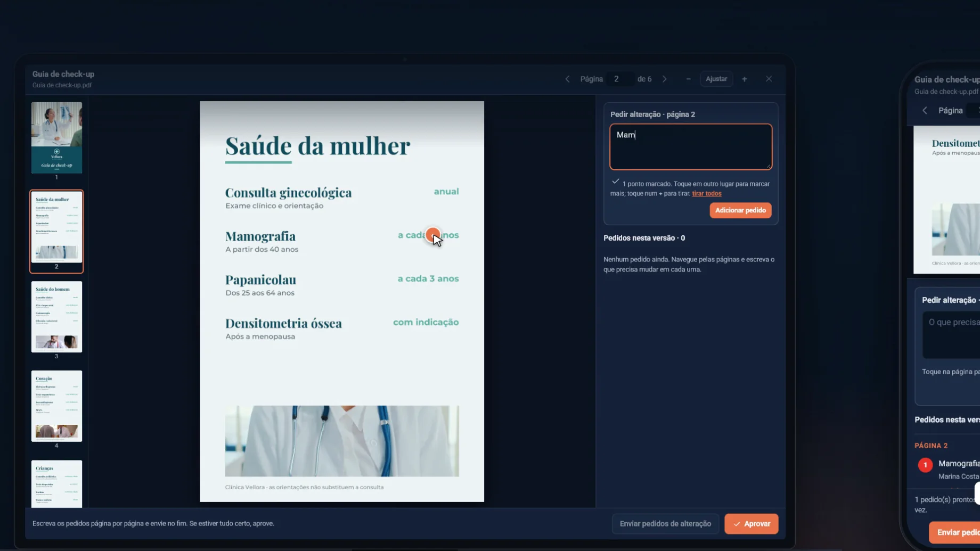The height and width of the screenshot is (551, 980).
Task: Open page 4 Coração thumbnail
Action: (x=56, y=406)
